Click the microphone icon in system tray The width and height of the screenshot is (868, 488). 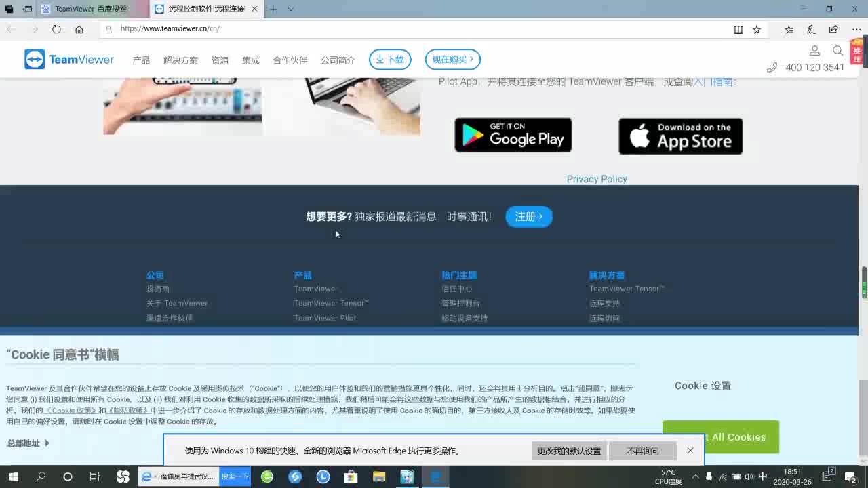709,476
